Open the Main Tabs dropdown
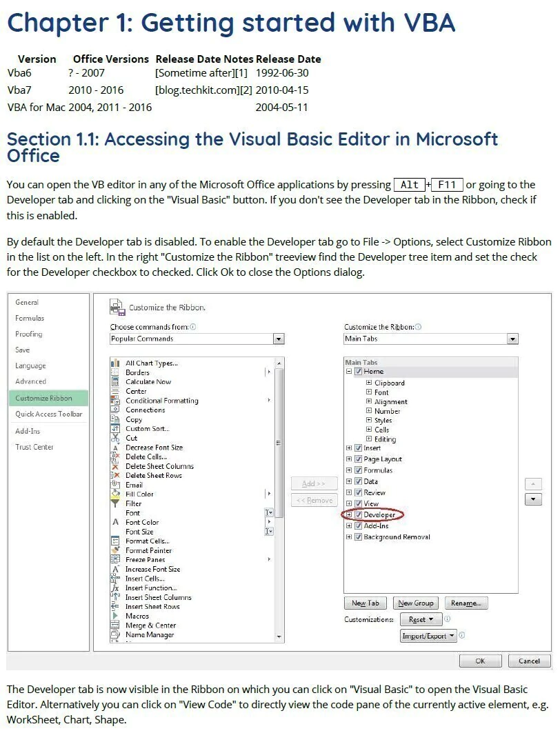Image resolution: width=560 pixels, height=742 pixels. pos(512,339)
